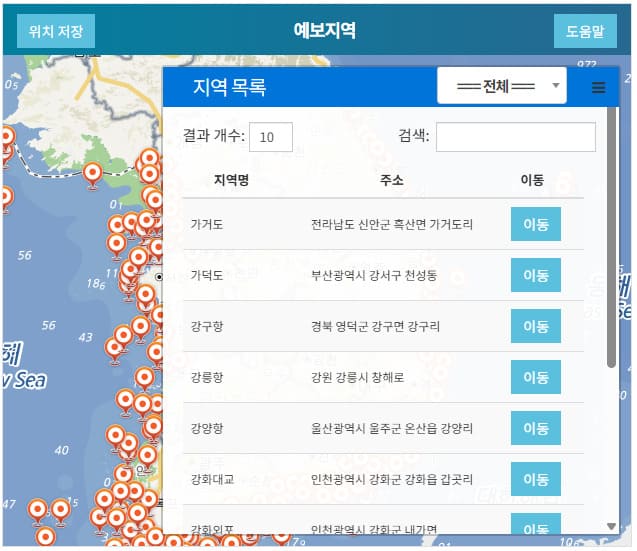Click address 울산광역시 울주군 온산읍 강양리

point(392,428)
